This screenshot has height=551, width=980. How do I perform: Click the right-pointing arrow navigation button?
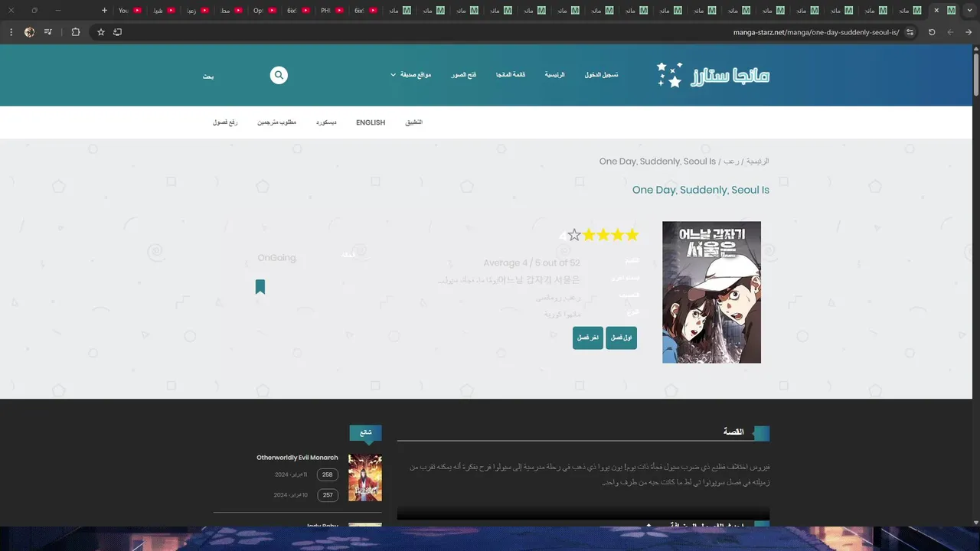coord(969,32)
